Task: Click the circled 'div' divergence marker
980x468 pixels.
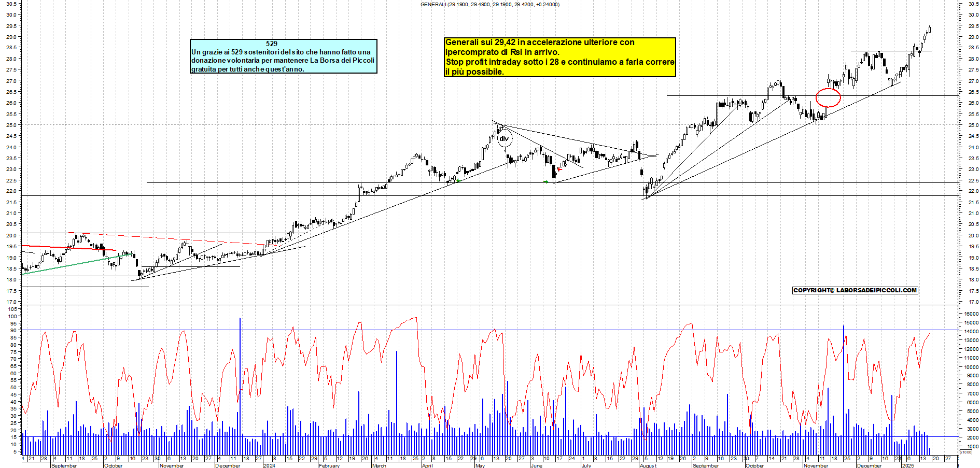Action: [x=504, y=138]
